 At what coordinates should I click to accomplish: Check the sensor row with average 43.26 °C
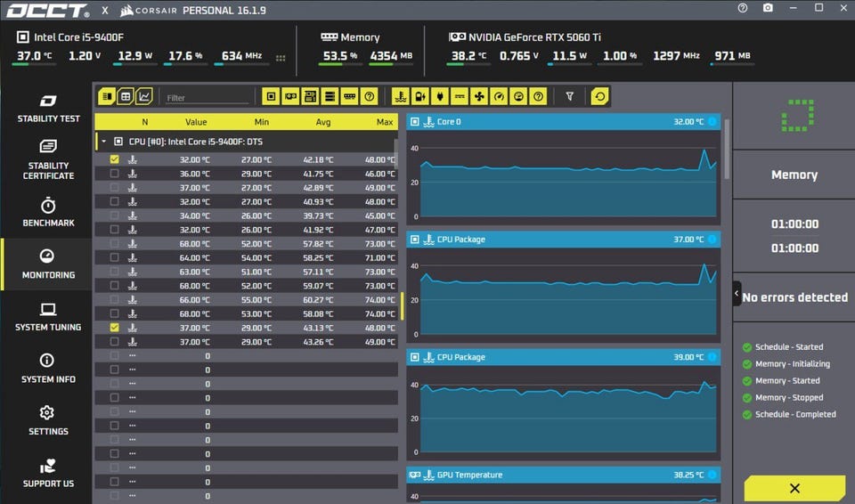(114, 341)
